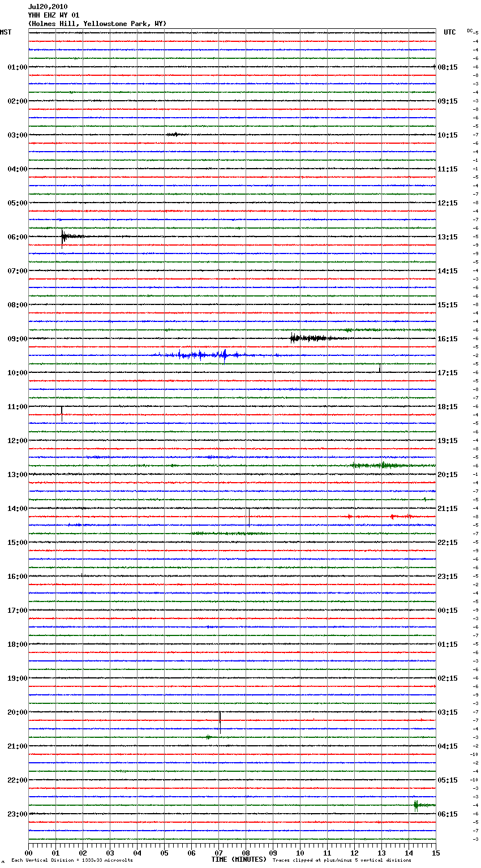
Task: Select the 04:00 MST time label
Action: tap(18, 169)
